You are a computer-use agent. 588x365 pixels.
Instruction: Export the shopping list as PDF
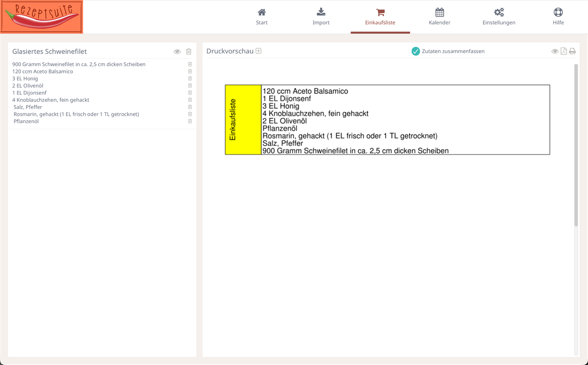563,51
